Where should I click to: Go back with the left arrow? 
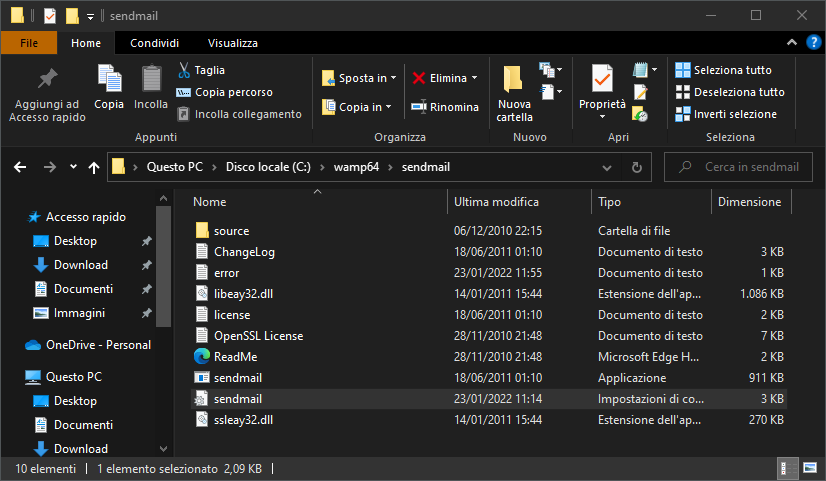point(20,167)
